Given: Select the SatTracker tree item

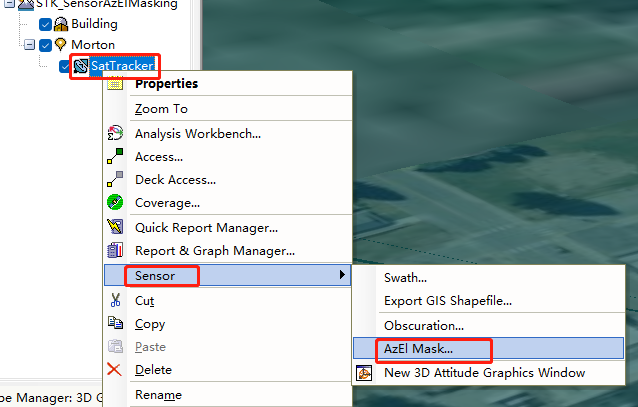Looking at the screenshot, I should click(121, 67).
